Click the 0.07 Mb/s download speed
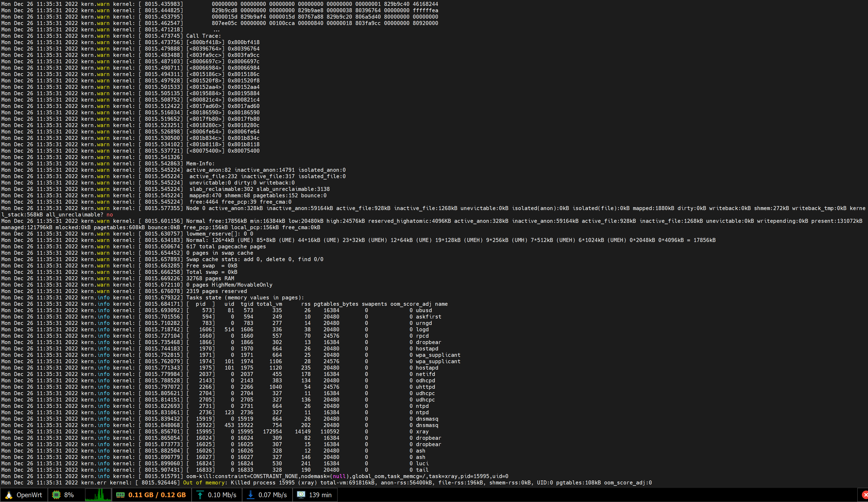The image size is (868, 502). [x=272, y=495]
